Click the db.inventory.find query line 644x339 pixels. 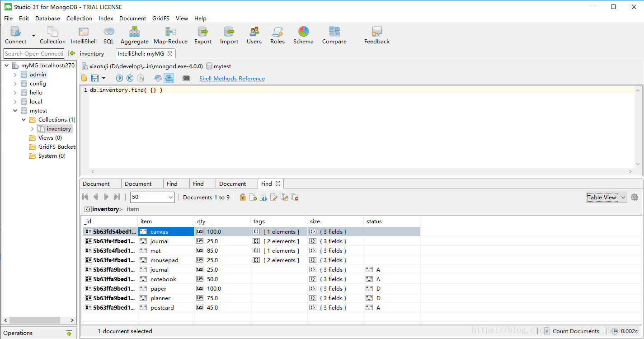tap(126, 90)
